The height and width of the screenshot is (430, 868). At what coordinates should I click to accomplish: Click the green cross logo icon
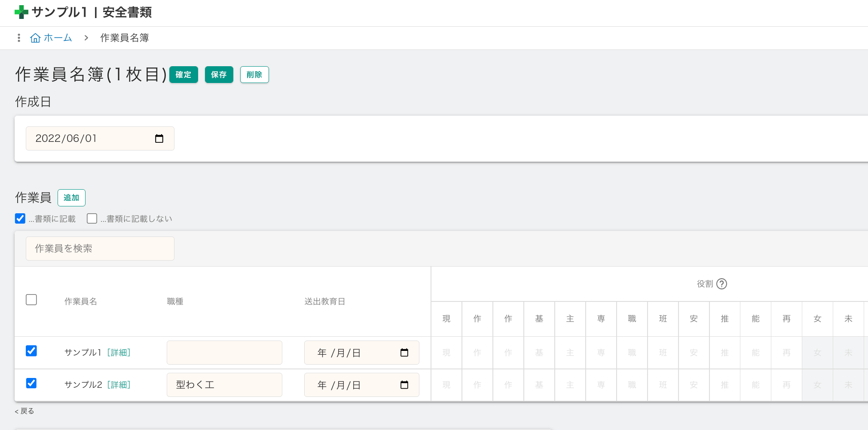coord(21,12)
